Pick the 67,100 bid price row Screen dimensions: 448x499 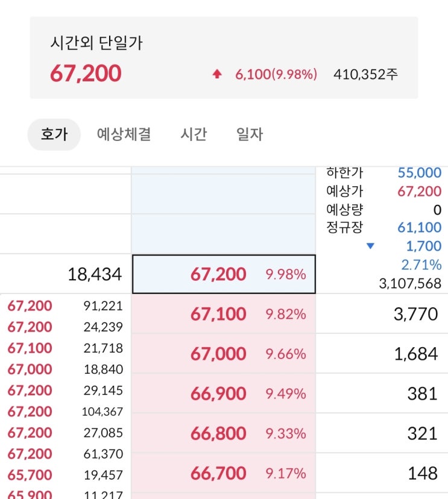pyautogui.click(x=224, y=314)
